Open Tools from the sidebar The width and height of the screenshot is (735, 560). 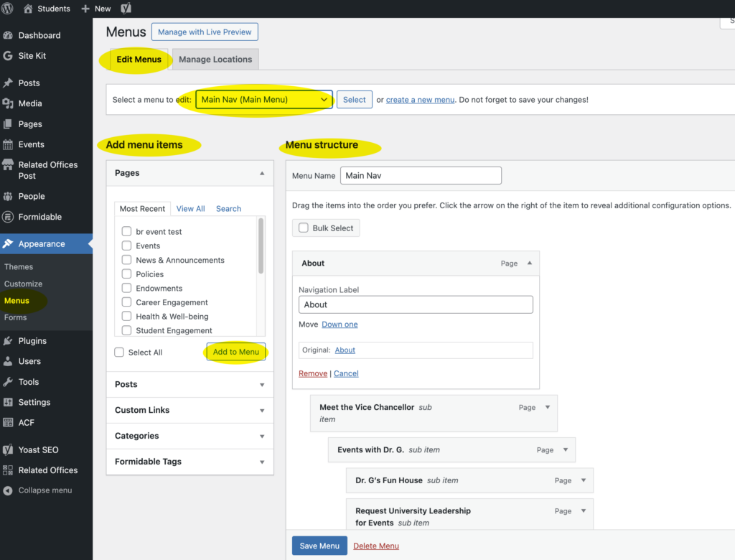tap(29, 382)
